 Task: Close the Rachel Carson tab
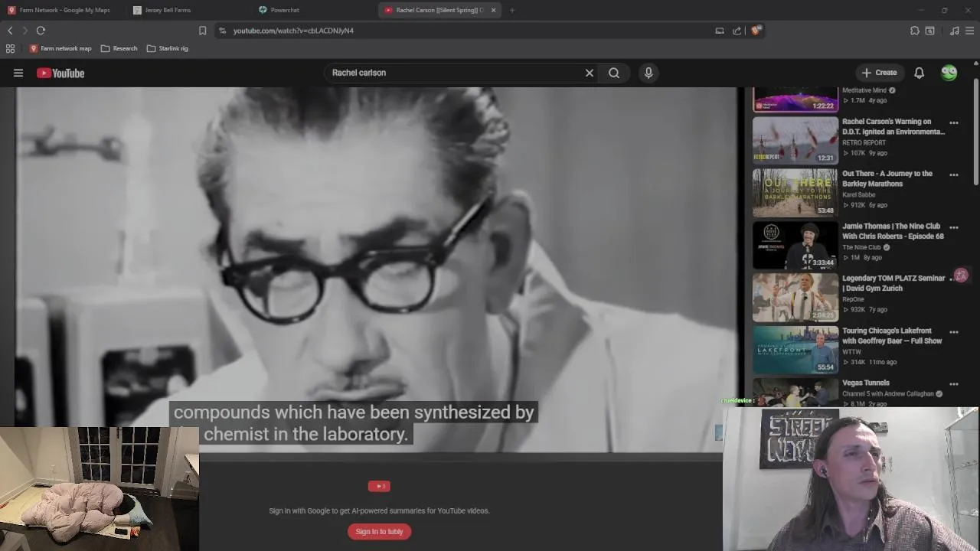[x=493, y=10]
